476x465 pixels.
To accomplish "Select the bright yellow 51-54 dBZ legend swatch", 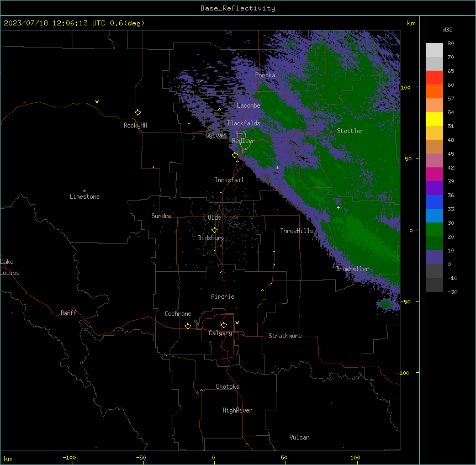I will pyautogui.click(x=434, y=119).
